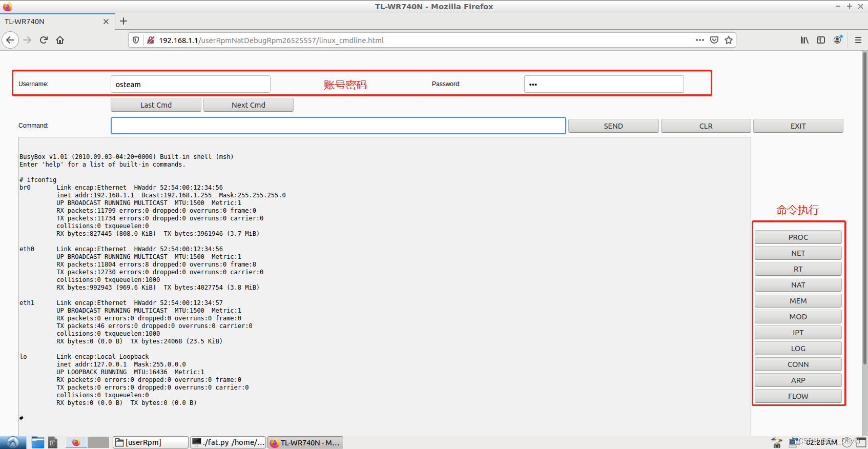
Task: Open the Firefox Library icon
Action: [804, 40]
